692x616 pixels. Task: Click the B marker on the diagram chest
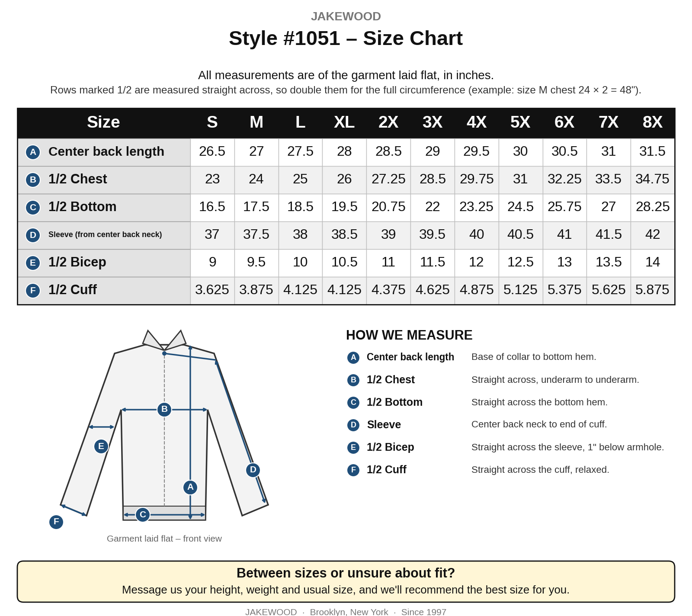164,409
